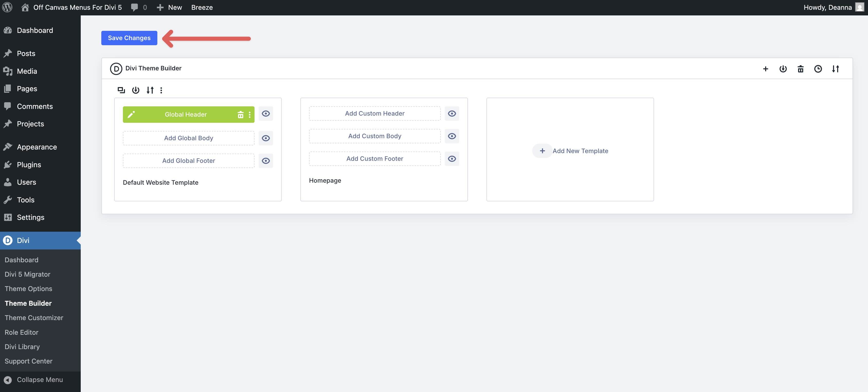Delete the Global Header using its trash icon
Viewport: 868px width, 392px height.
tap(241, 114)
